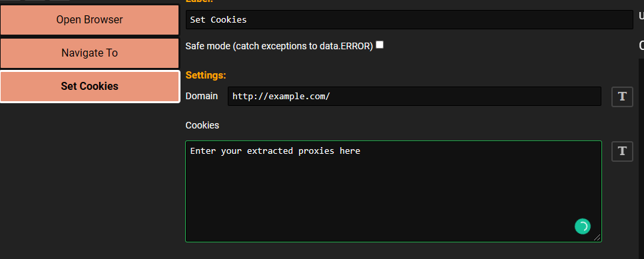Focus the Domain field with http://example.com/
This screenshot has height=259, width=644.
[x=414, y=97]
